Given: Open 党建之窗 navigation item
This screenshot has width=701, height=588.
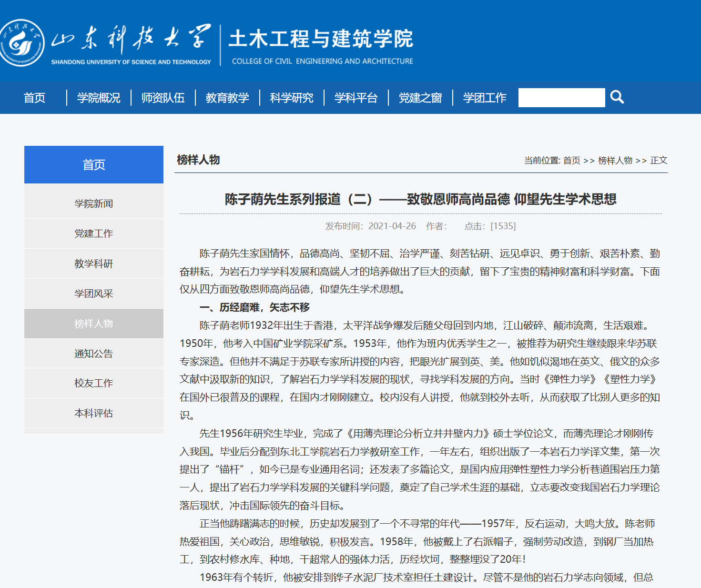Looking at the screenshot, I should (420, 98).
